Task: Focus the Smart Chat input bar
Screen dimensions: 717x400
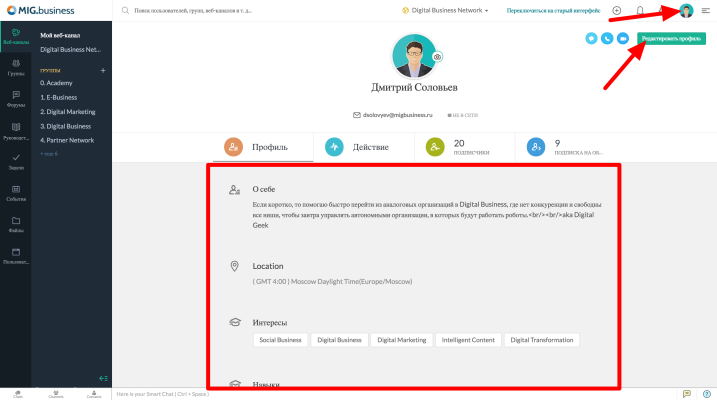Action: point(393,394)
